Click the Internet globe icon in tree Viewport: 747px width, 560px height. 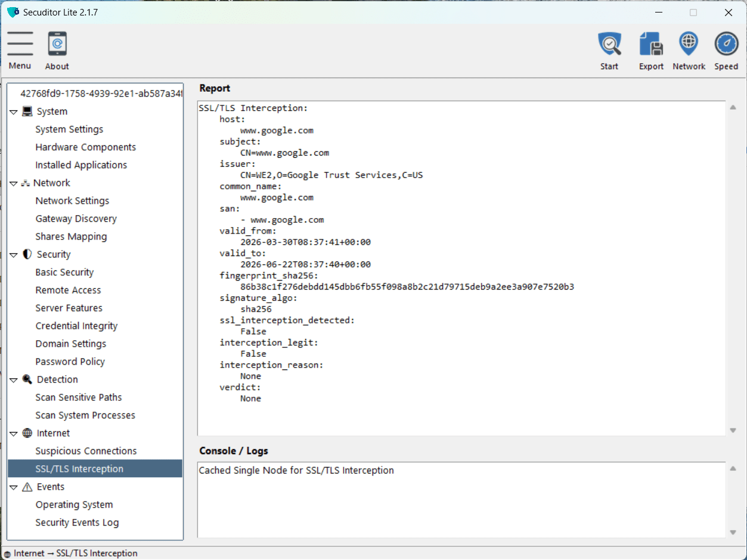(x=27, y=433)
